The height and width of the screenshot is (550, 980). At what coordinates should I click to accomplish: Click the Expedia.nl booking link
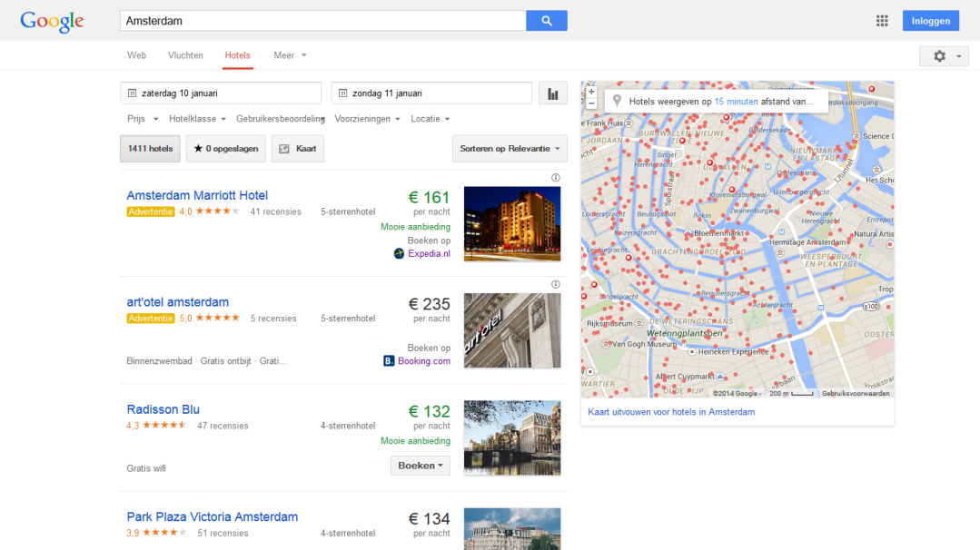[429, 253]
